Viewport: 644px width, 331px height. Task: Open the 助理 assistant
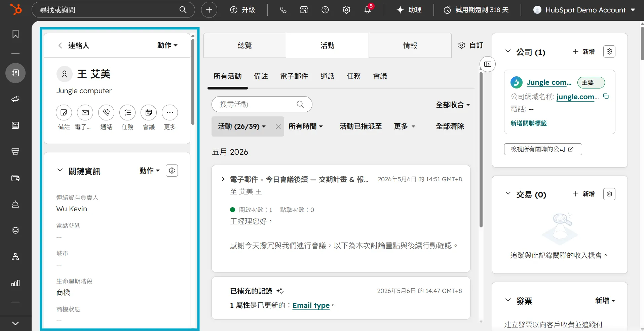coord(409,10)
